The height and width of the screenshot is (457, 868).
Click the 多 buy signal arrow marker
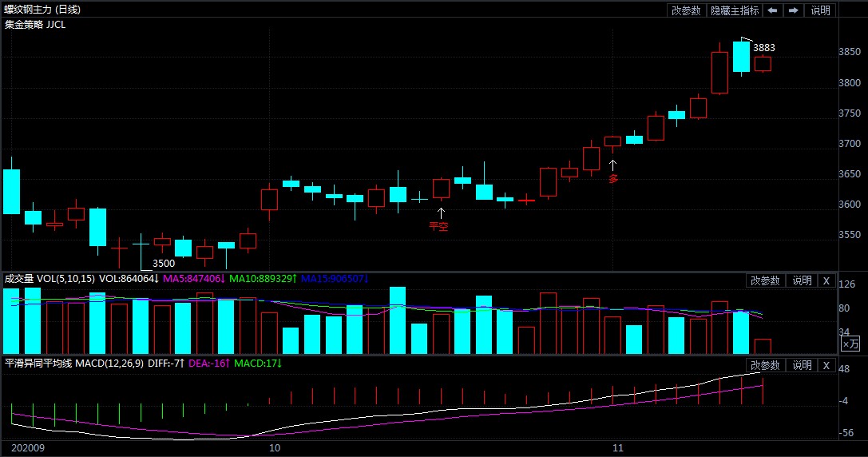(613, 165)
